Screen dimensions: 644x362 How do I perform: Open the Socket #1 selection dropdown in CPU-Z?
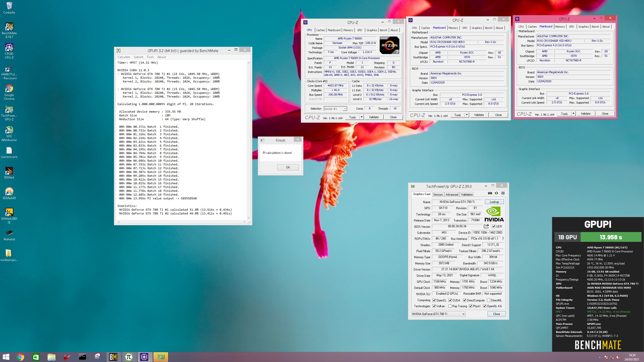pyautogui.click(x=335, y=109)
